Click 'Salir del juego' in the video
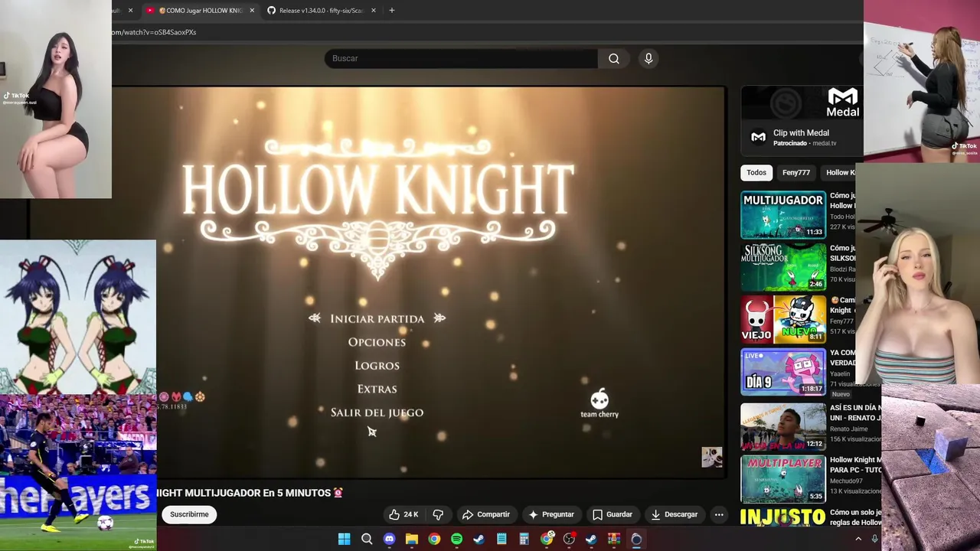This screenshot has height=551, width=980. click(x=377, y=412)
